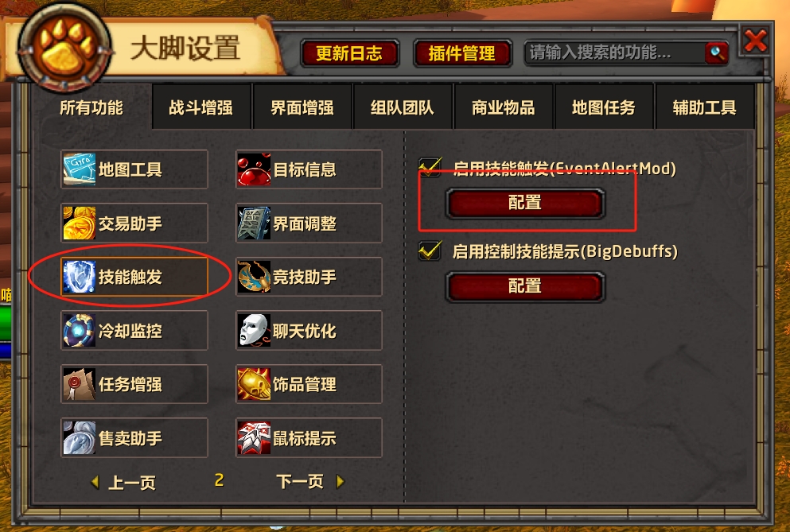Switch to the 战斗增强 tab
Screen dimensions: 790x532
(201, 107)
